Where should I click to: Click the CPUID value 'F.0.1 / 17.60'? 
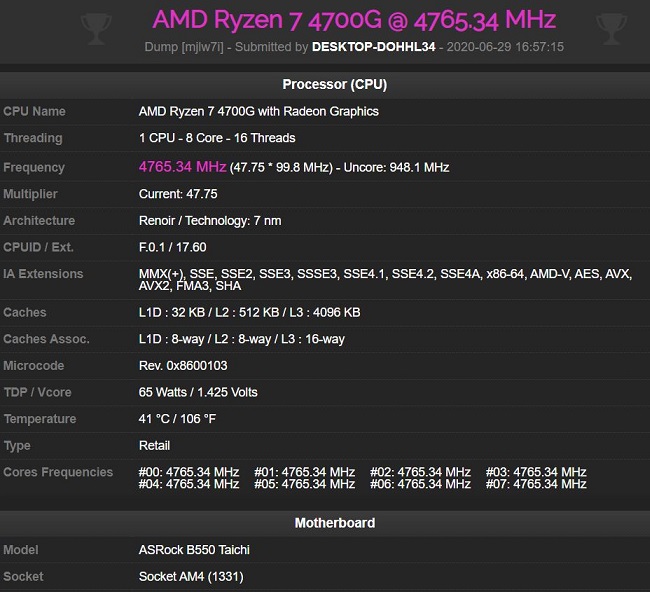[x=172, y=247]
